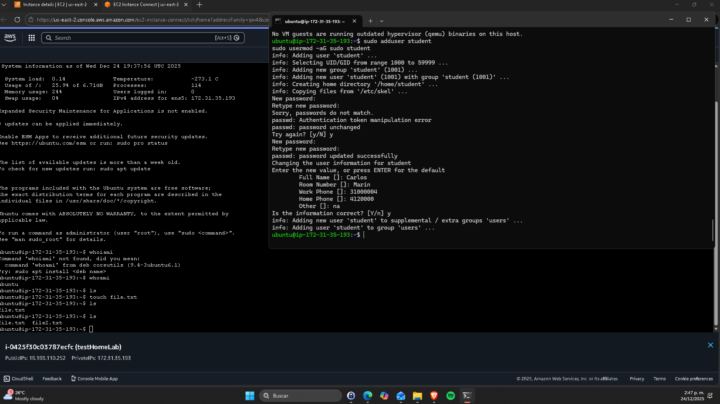Open CloudShell from the console footer
This screenshot has width=720, height=404.
[20, 379]
